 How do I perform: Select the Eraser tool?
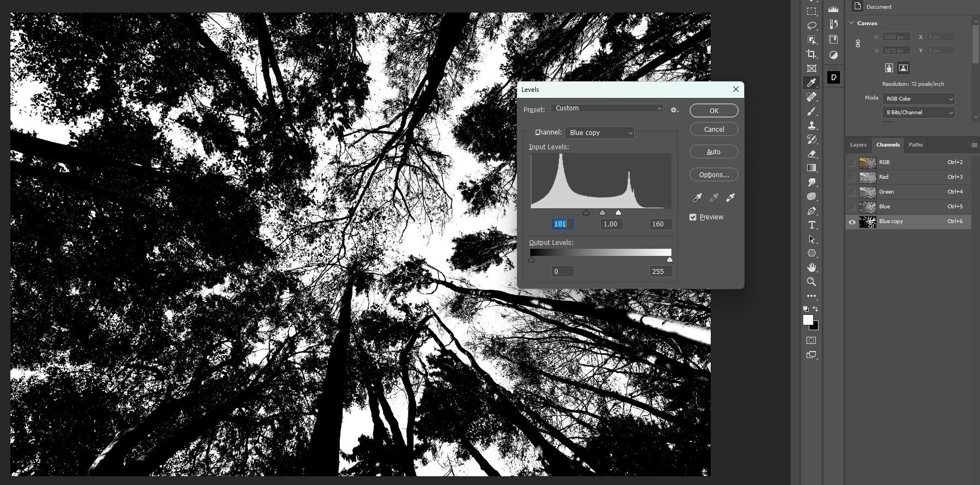point(811,154)
